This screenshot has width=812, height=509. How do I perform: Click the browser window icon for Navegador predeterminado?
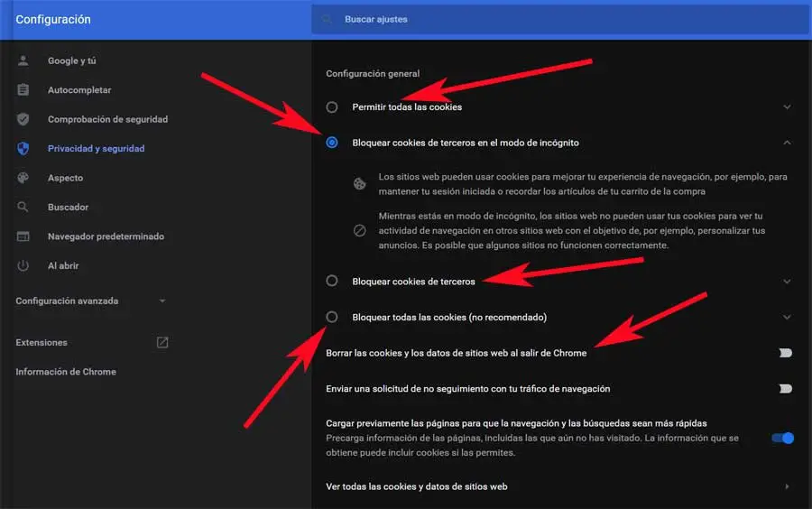tap(23, 236)
